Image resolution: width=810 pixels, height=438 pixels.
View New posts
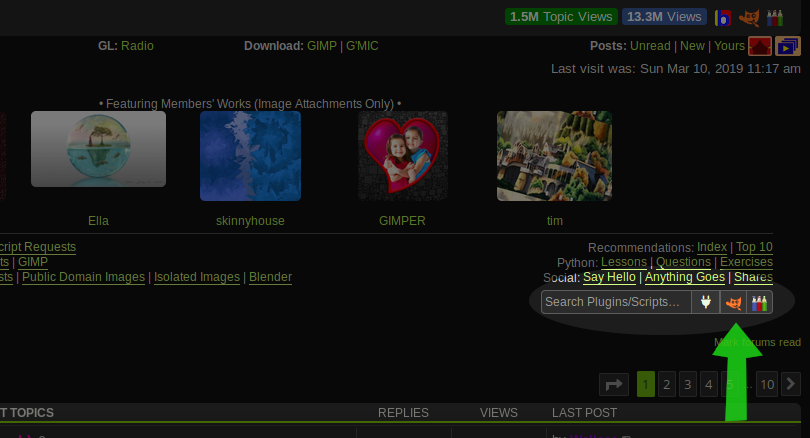coord(692,46)
